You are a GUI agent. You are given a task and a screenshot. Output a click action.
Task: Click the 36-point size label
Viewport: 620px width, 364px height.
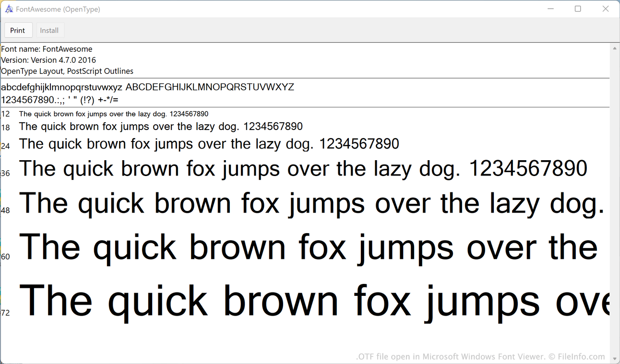(5, 174)
